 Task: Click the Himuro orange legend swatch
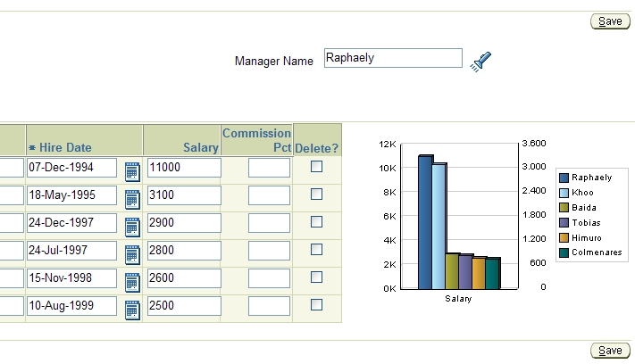click(x=564, y=237)
